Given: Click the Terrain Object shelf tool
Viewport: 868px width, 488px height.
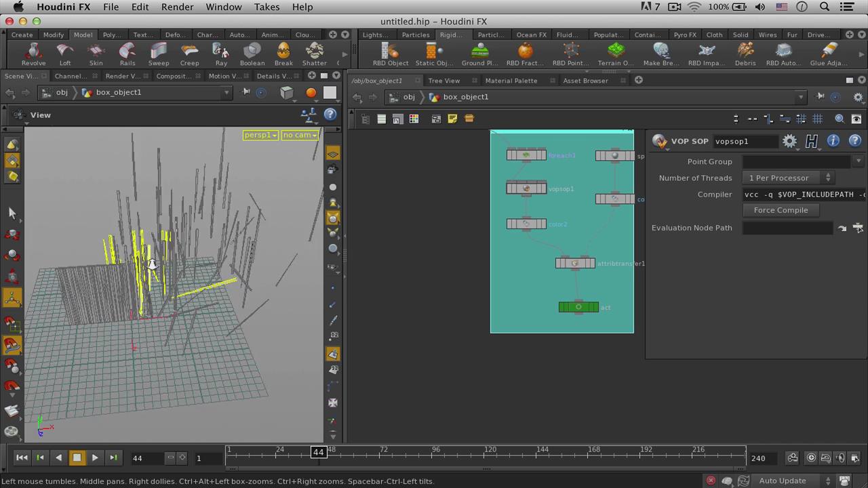Looking at the screenshot, I should click(616, 54).
